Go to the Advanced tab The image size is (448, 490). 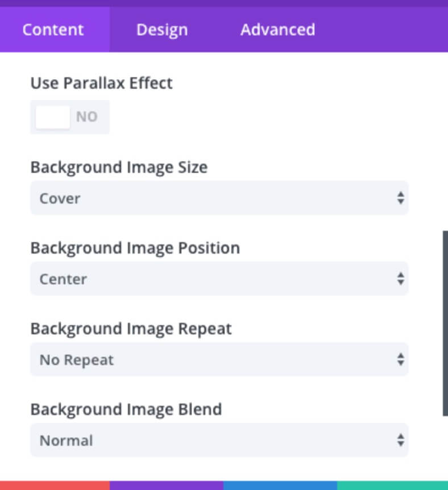tap(277, 30)
